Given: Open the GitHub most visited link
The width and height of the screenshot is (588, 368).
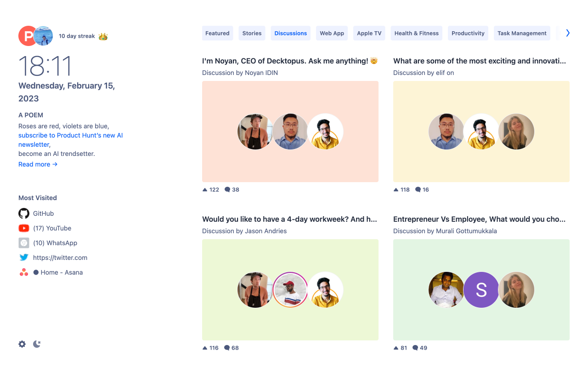Looking at the screenshot, I should [x=43, y=213].
